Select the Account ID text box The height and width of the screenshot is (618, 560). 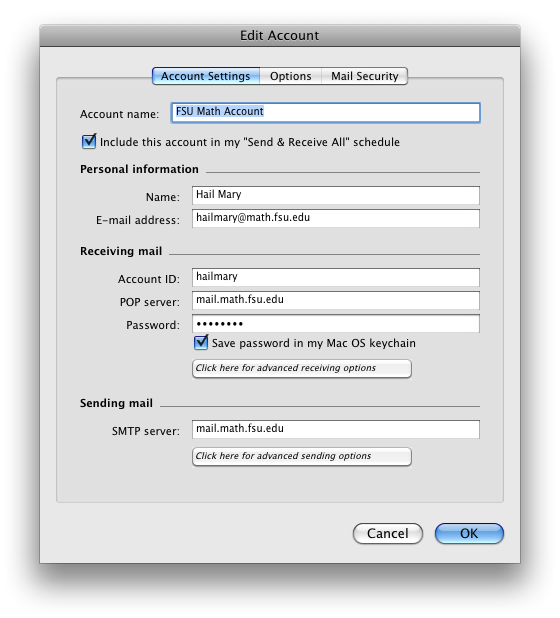click(336, 277)
